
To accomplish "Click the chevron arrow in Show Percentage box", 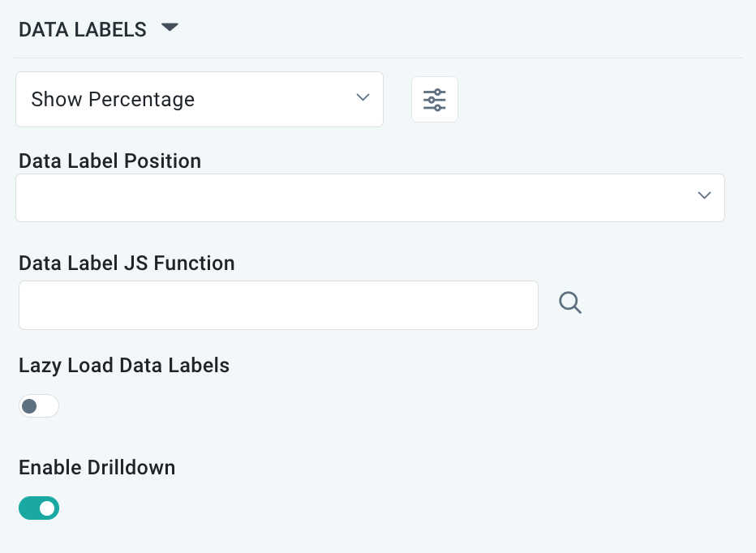I will pyautogui.click(x=363, y=98).
